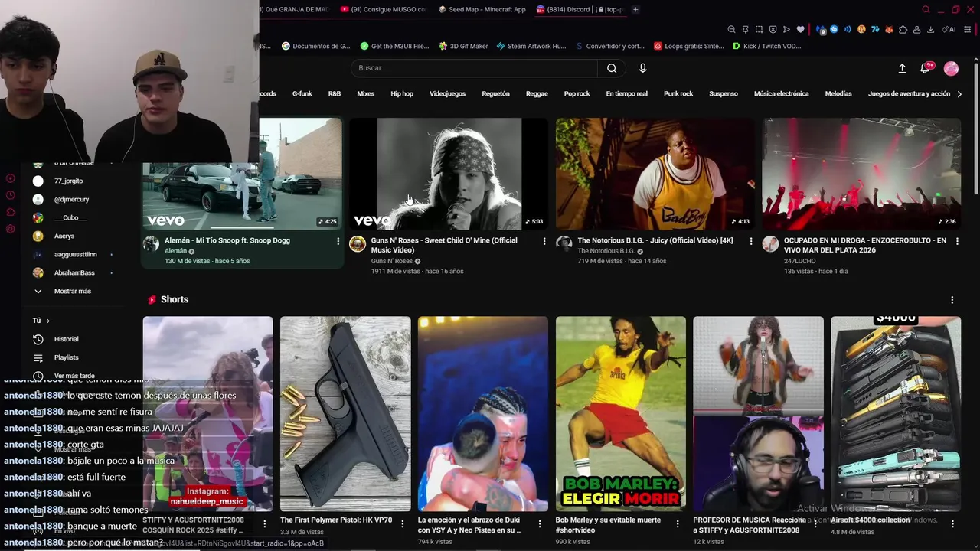The height and width of the screenshot is (551, 980).
Task: Open the sidebar player icon
Action: 11,178
